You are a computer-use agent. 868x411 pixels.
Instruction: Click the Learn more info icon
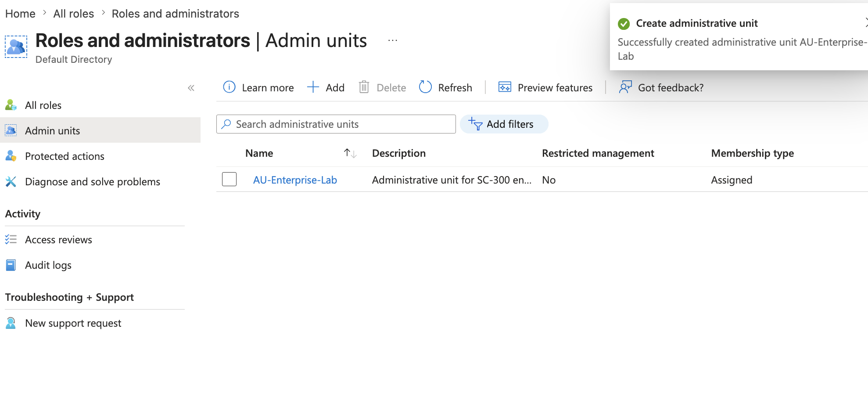pos(229,87)
